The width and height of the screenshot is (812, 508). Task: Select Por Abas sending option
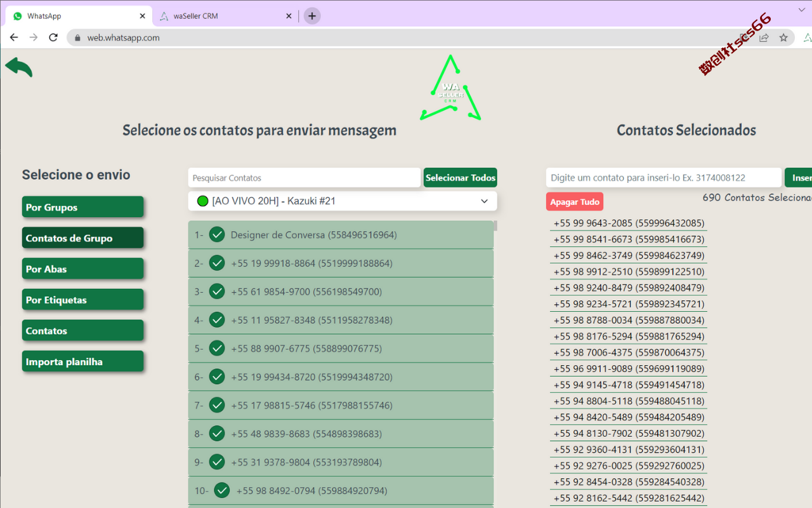pos(82,269)
